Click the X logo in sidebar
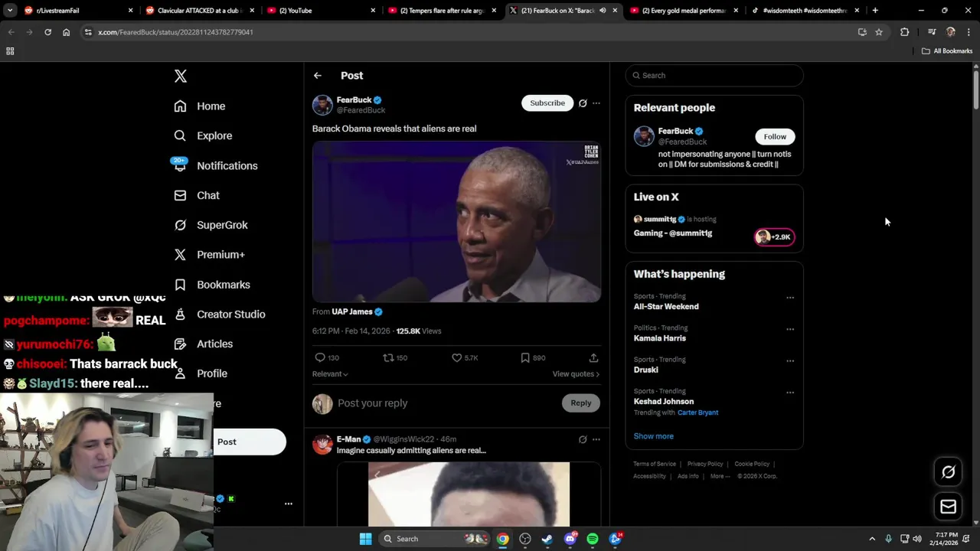This screenshot has height=551, width=980. point(181,76)
